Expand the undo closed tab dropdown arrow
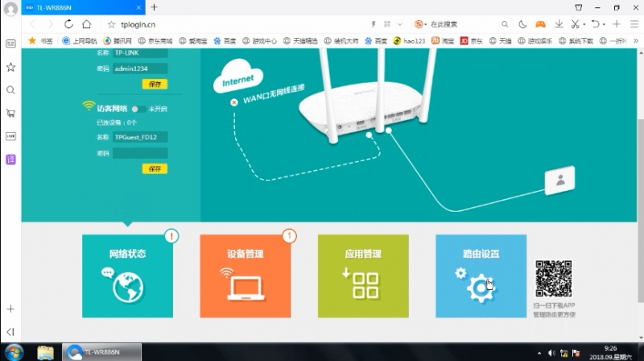This screenshot has width=644, height=361. click(x=605, y=24)
